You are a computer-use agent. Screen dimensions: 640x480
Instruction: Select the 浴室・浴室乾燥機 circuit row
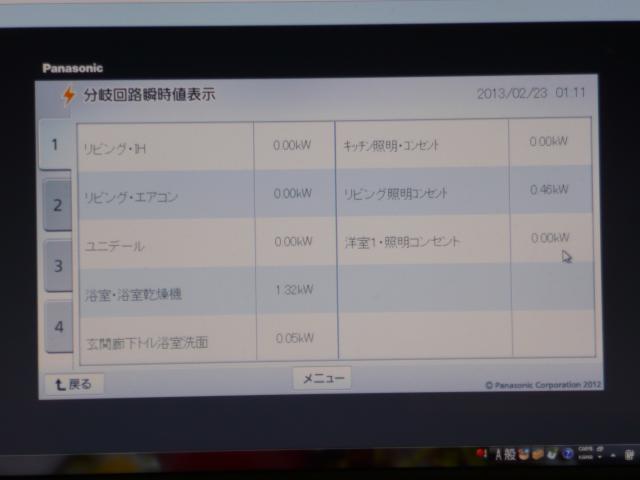(166, 294)
